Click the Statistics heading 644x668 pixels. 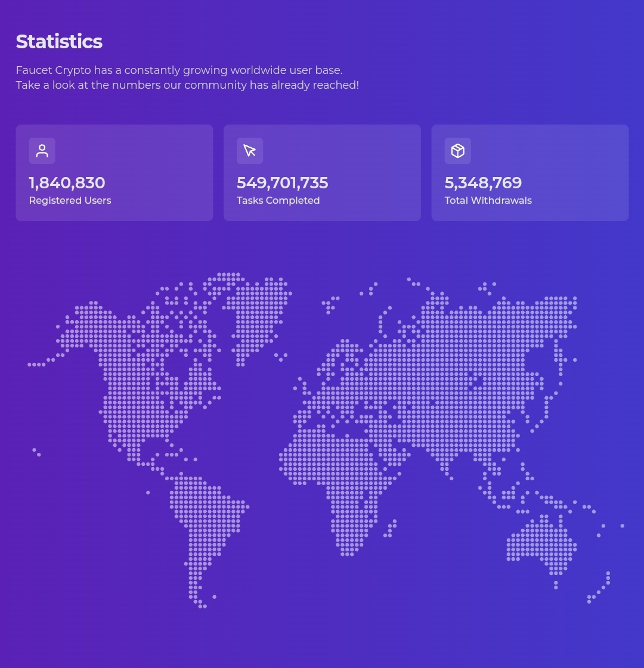[x=59, y=42]
